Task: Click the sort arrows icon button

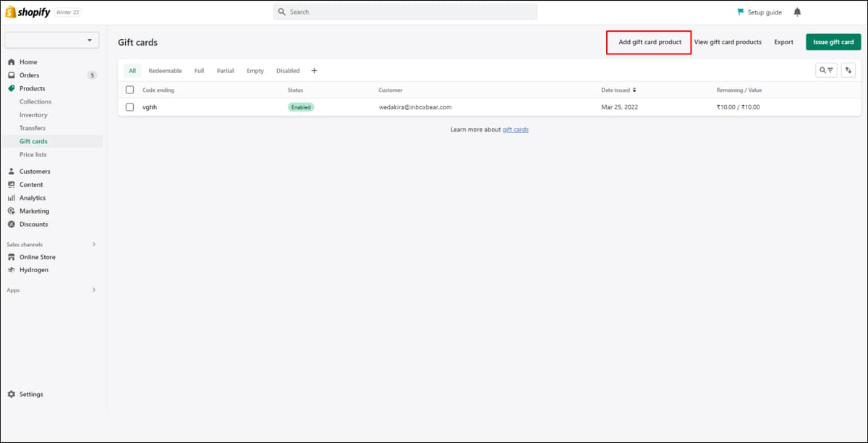Action: pos(848,70)
